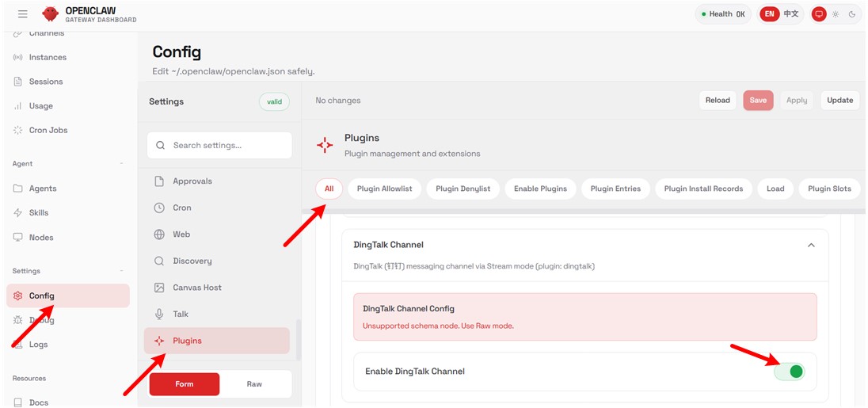Open the Usage page from sidebar
Viewport: 868px width, 408px height.
click(40, 105)
